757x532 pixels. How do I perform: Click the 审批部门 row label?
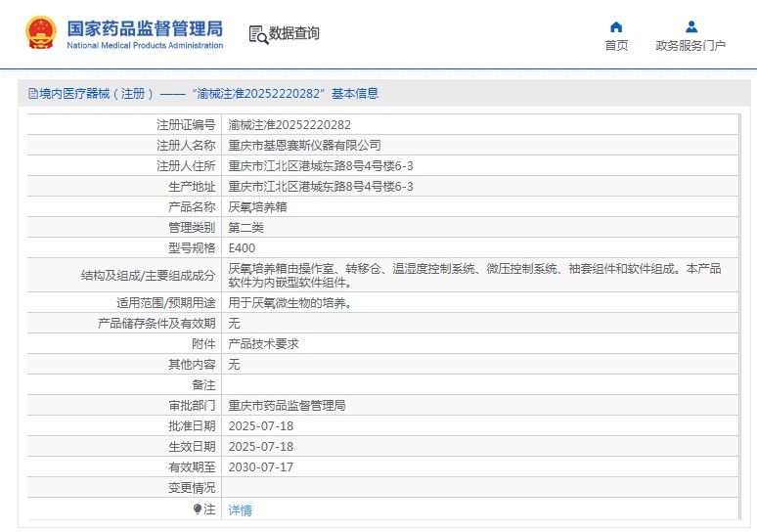coord(192,406)
